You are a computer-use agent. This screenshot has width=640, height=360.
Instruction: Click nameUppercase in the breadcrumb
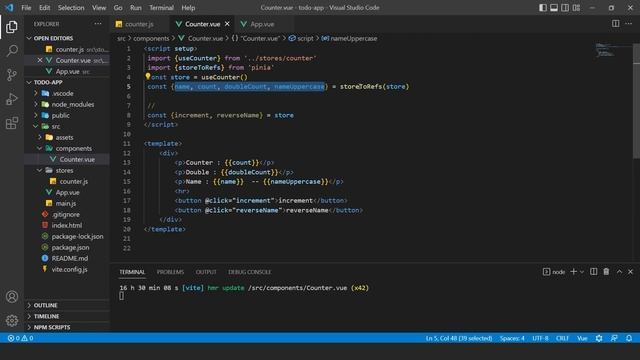[x=353, y=38]
